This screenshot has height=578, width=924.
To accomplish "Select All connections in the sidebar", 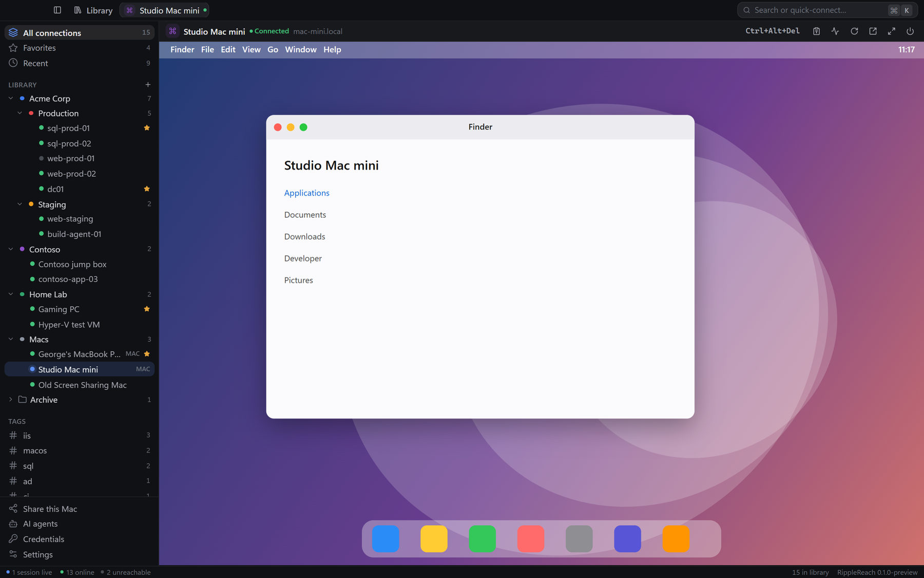I will [x=80, y=32].
